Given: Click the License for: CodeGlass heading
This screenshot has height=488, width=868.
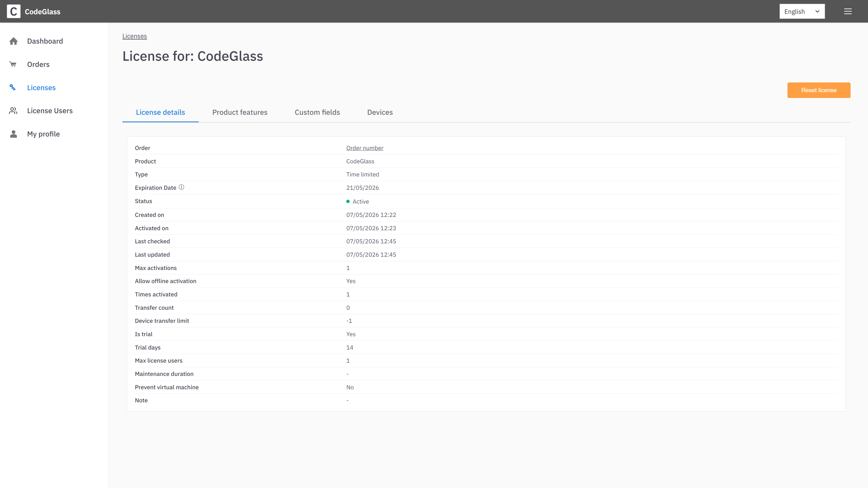Looking at the screenshot, I should point(193,56).
